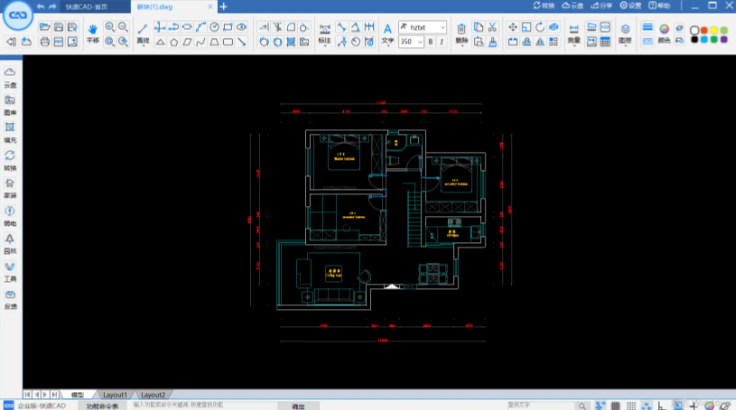Screen dimensions: 736x410
Task: Click the Share (分享) button
Action: [x=602, y=6]
